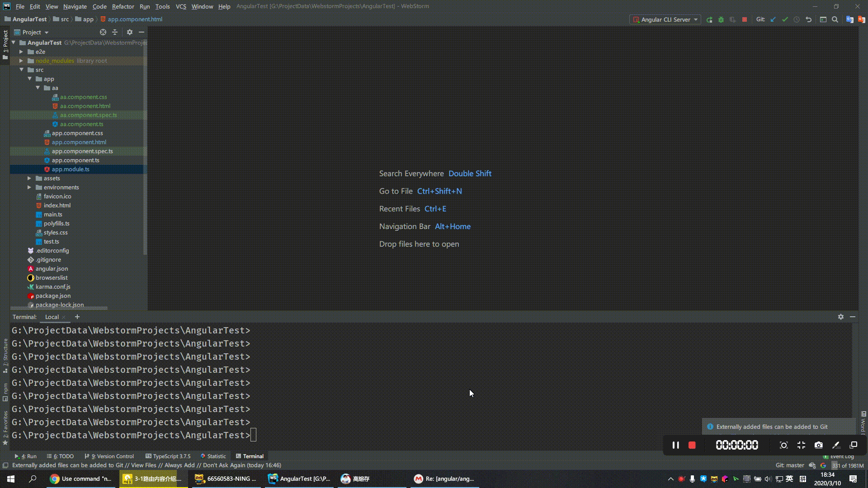This screenshot has width=868, height=488.
Task: Collapse the src folder in tree
Action: click(21, 70)
